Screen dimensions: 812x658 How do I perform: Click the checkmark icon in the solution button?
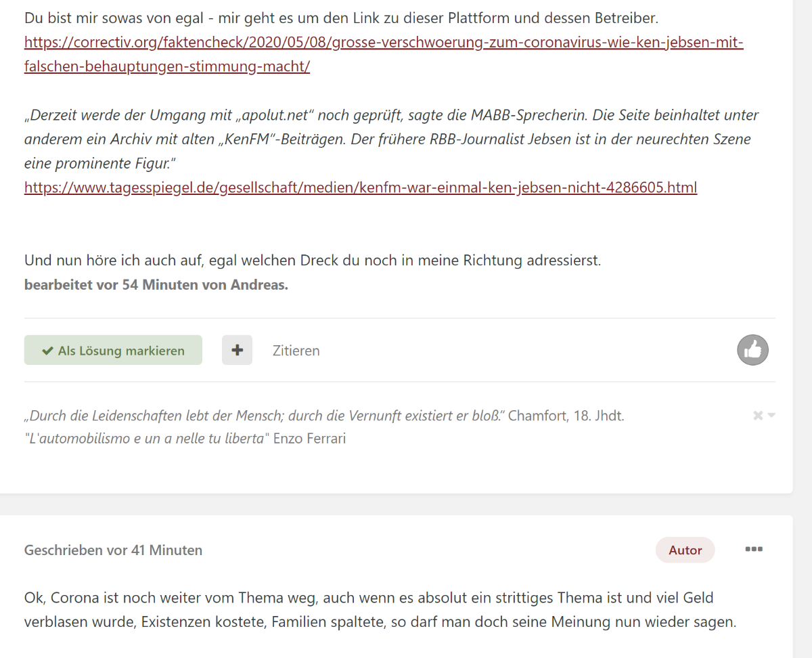[47, 351]
